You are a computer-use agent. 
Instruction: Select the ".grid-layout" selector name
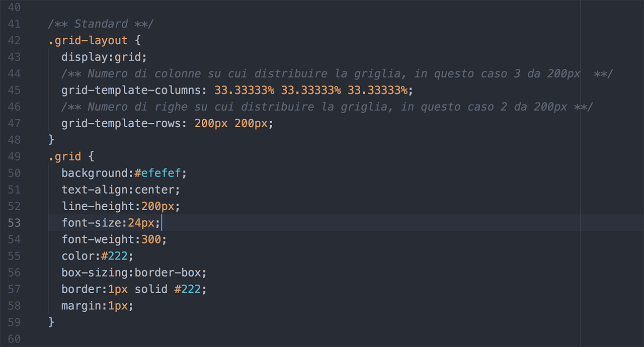[88, 40]
